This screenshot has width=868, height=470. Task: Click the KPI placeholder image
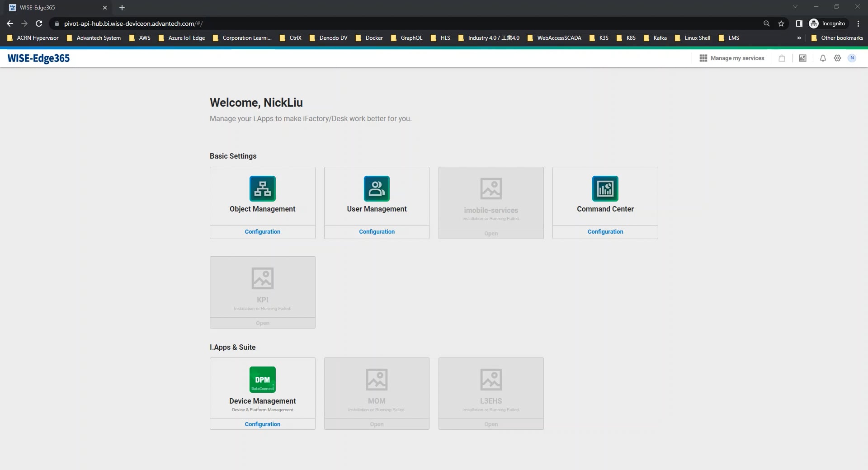pyautogui.click(x=262, y=278)
